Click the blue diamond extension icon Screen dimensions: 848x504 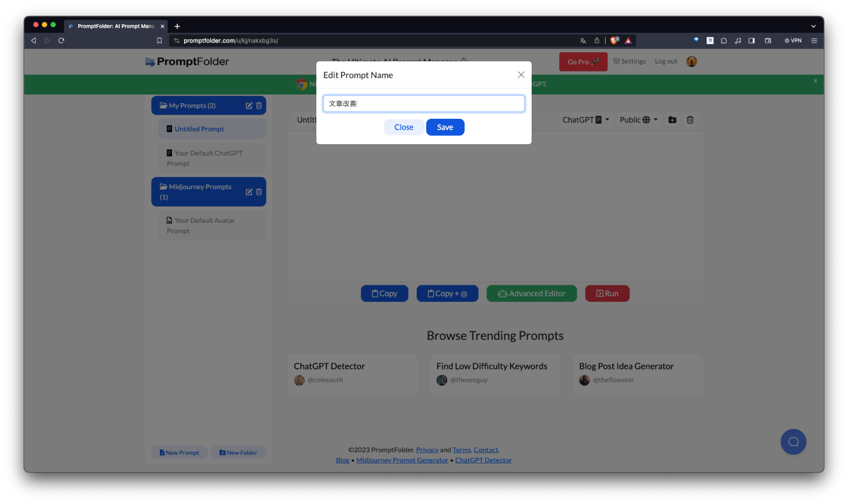(x=697, y=40)
